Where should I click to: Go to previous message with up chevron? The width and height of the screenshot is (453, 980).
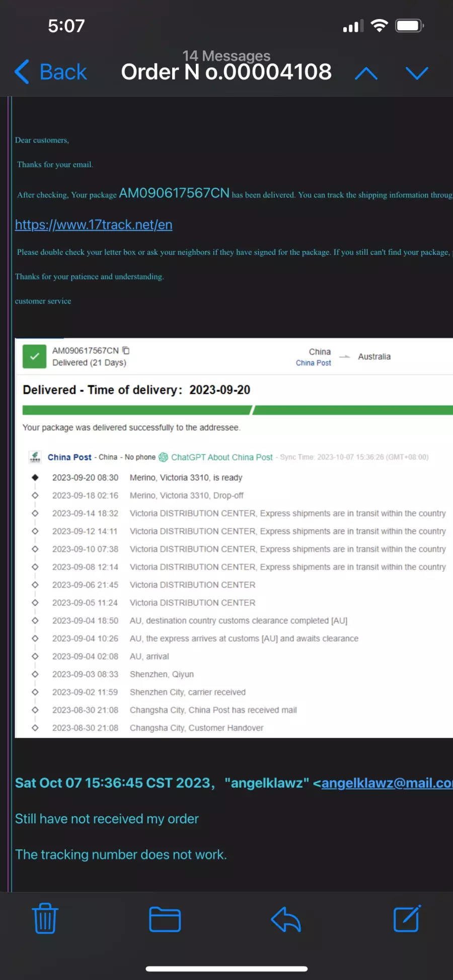(x=366, y=73)
